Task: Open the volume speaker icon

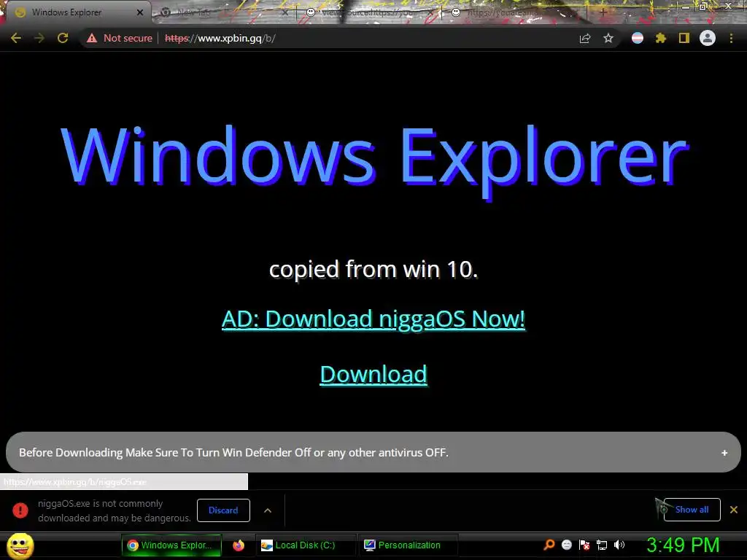Action: pyautogui.click(x=619, y=545)
